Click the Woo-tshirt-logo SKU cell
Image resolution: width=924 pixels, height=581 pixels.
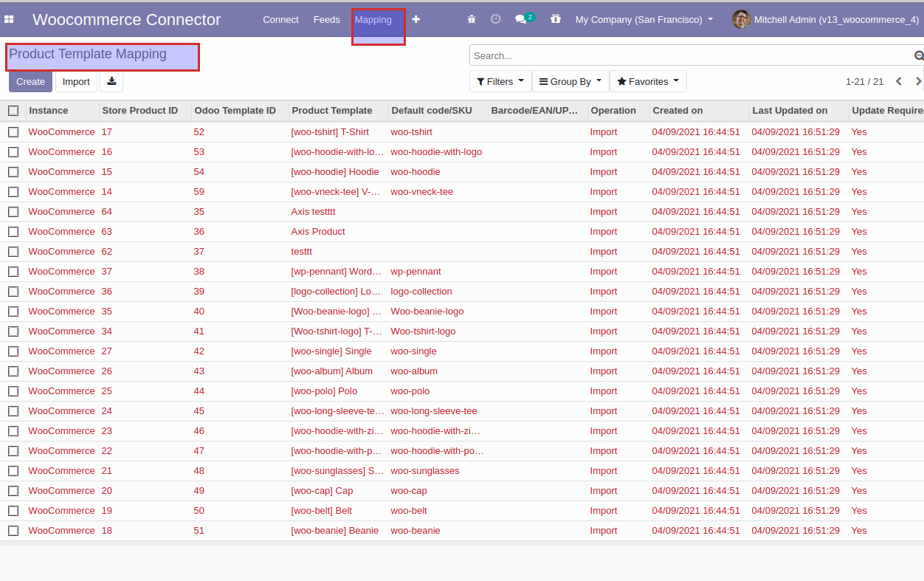pyautogui.click(x=423, y=331)
